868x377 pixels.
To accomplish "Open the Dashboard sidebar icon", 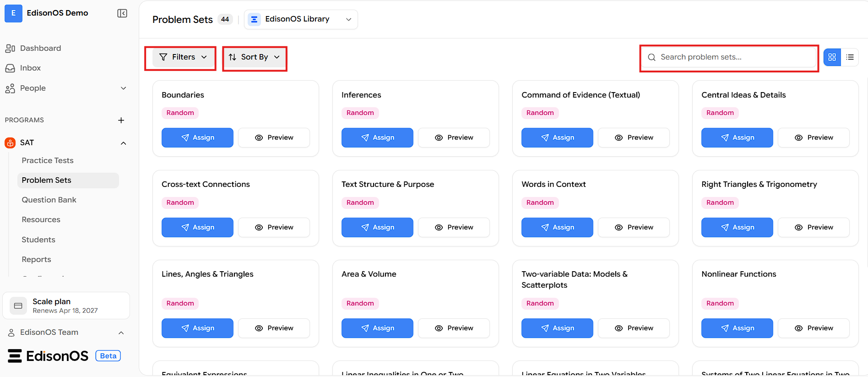I will pyautogui.click(x=10, y=48).
